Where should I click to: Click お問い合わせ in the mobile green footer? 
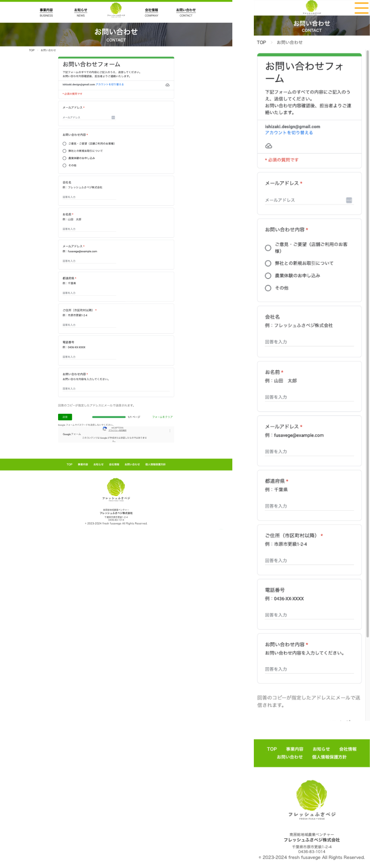coord(290,757)
